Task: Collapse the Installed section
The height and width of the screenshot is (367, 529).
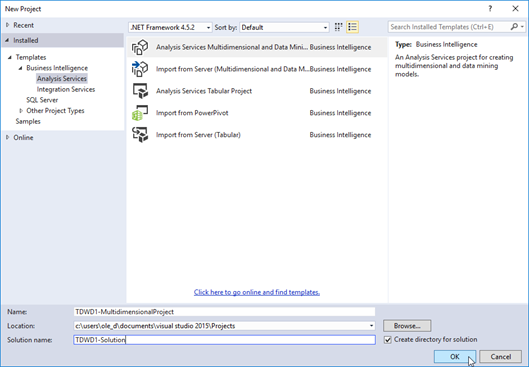Action: [7, 40]
